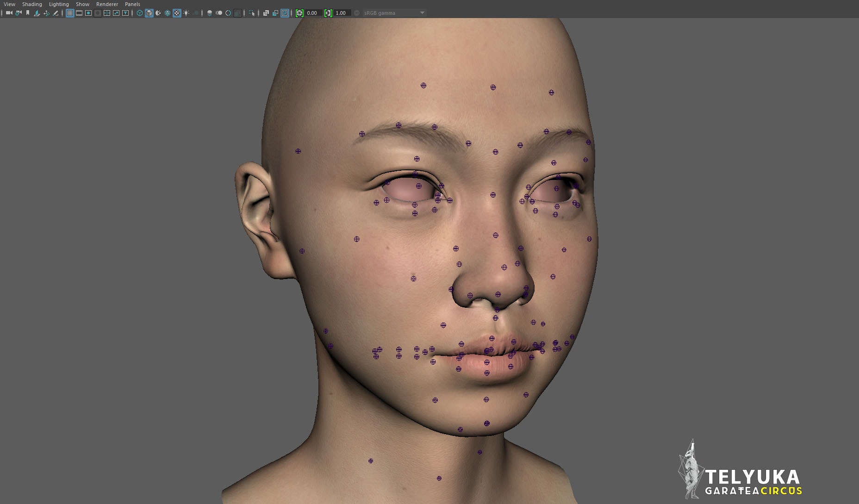Toggle Use All Lights bulb icon
859x504 pixels.
[x=186, y=13]
